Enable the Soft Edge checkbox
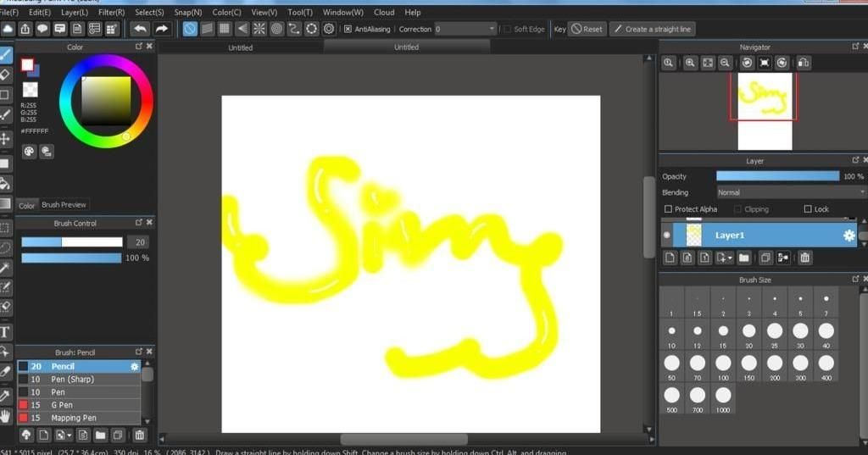Image resolution: width=868 pixels, height=455 pixels. (x=507, y=29)
